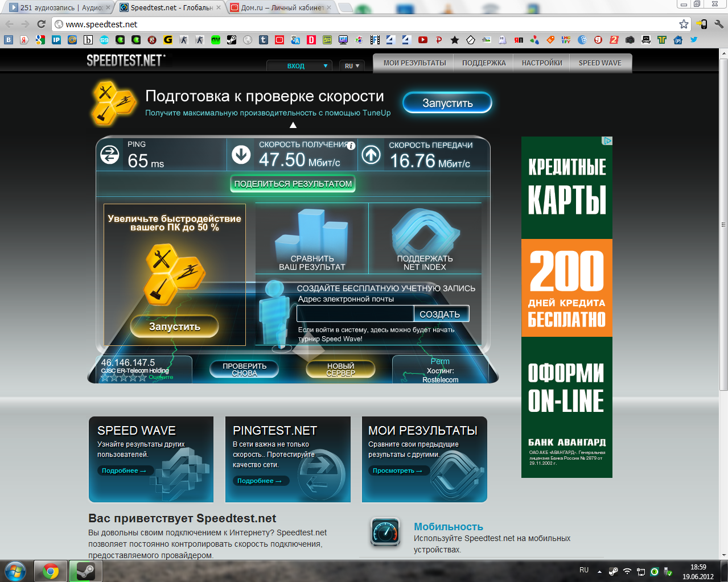Open the Tumblr bookmark icon
The image size is (728, 582).
click(x=264, y=40)
